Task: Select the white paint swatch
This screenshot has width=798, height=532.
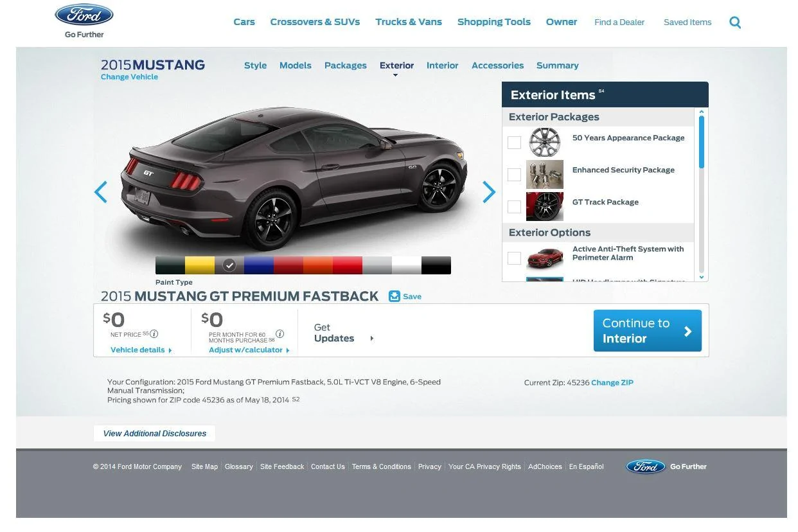Action: [407, 265]
